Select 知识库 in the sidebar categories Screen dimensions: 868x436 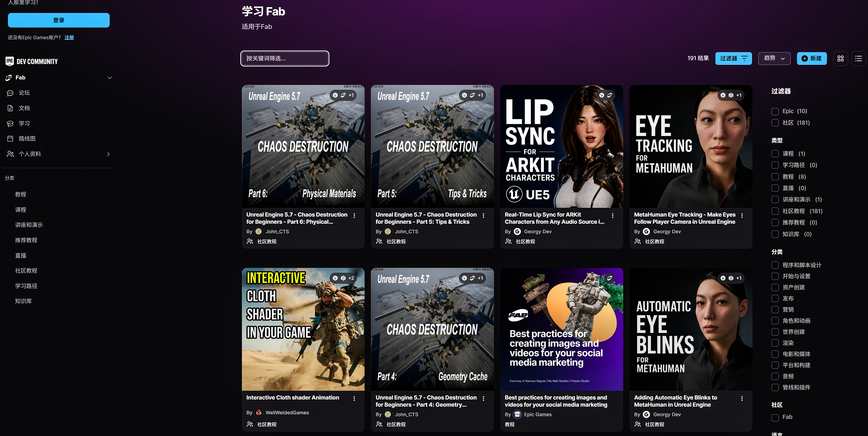click(x=23, y=301)
